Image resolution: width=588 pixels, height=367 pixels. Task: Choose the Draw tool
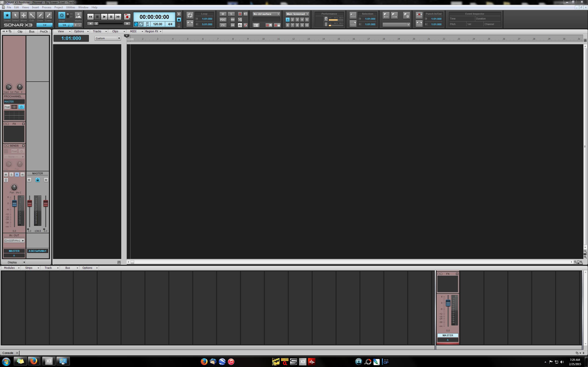pyautogui.click(x=40, y=15)
